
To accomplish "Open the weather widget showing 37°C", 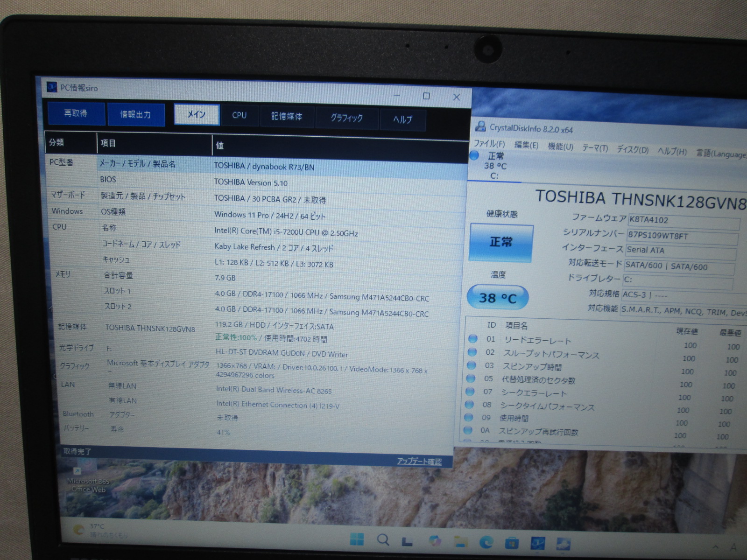I will [100, 531].
